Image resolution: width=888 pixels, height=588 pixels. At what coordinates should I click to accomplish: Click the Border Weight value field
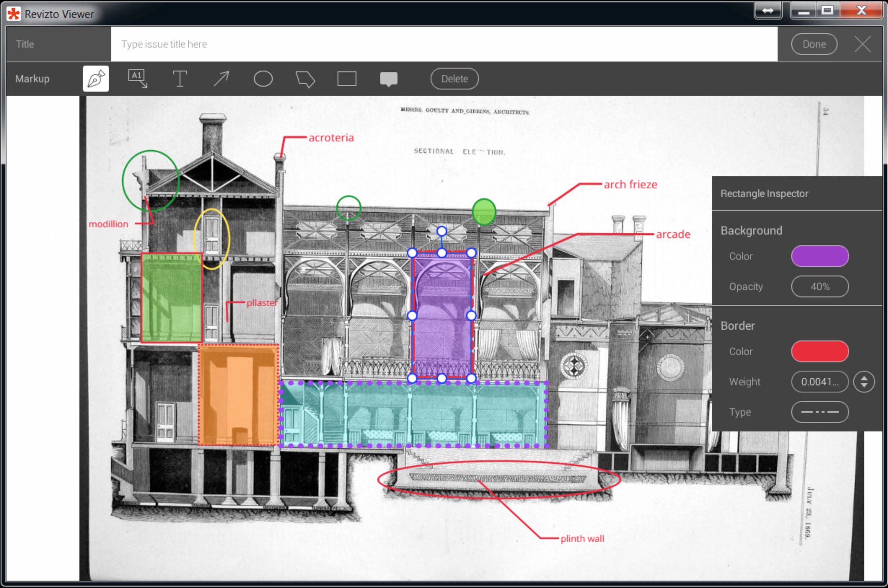tap(820, 382)
